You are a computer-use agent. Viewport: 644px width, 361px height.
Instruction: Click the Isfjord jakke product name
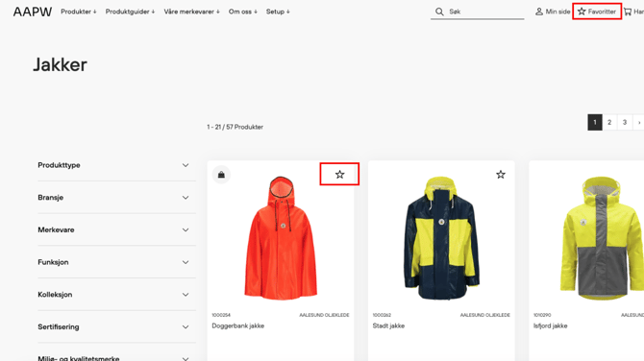point(551,325)
